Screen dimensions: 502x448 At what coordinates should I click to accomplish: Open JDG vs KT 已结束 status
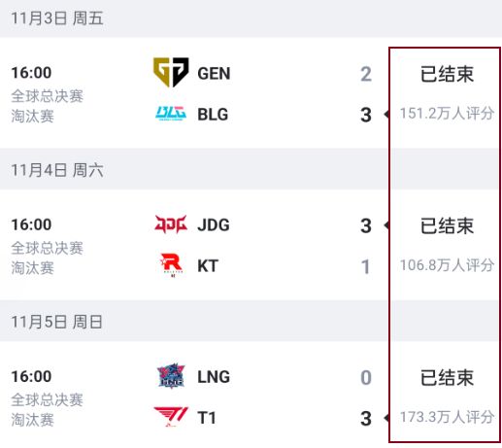tap(447, 225)
